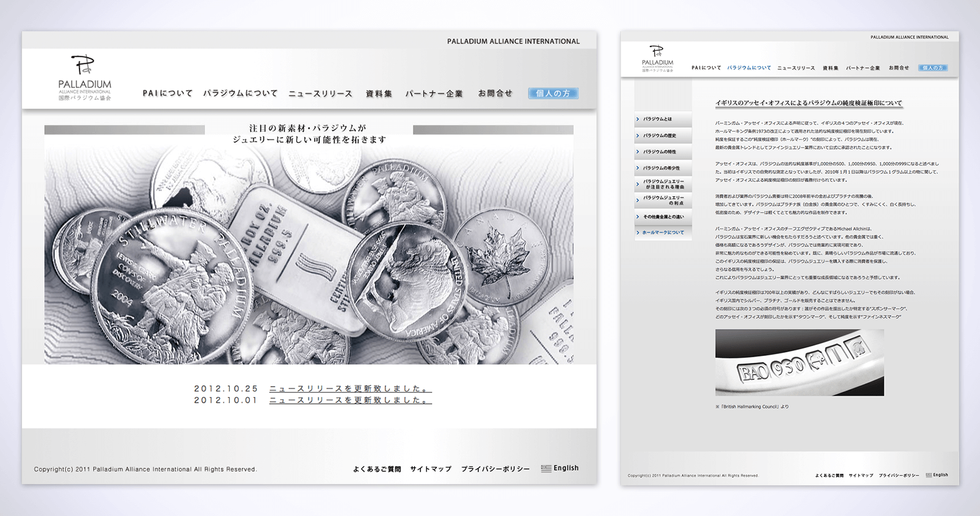Screen dimensions: 980x516
Task: Click the Palladium logo on the left page
Action: tap(85, 78)
